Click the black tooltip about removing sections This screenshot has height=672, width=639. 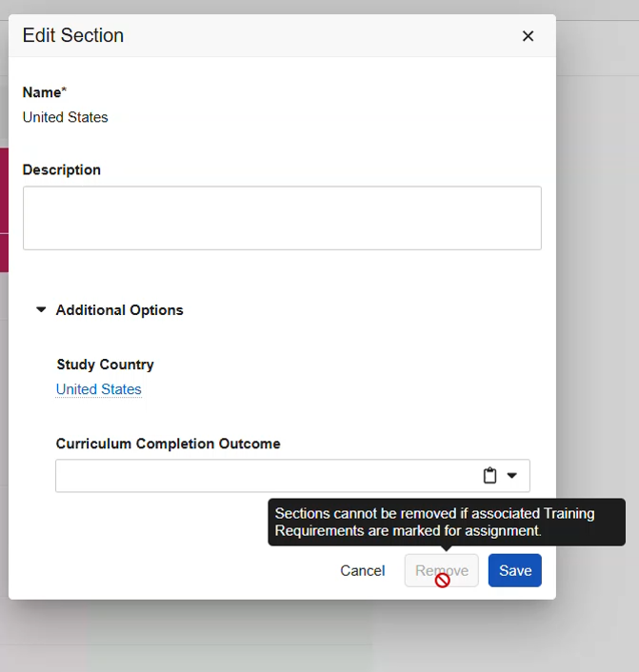446,522
